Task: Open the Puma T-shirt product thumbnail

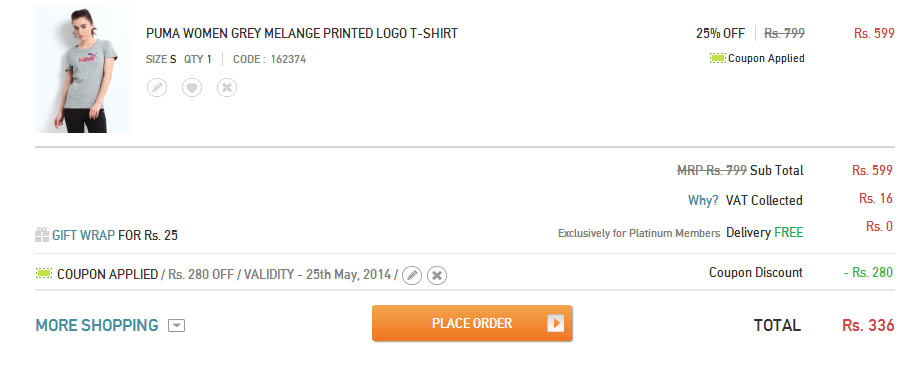Action: click(x=83, y=69)
